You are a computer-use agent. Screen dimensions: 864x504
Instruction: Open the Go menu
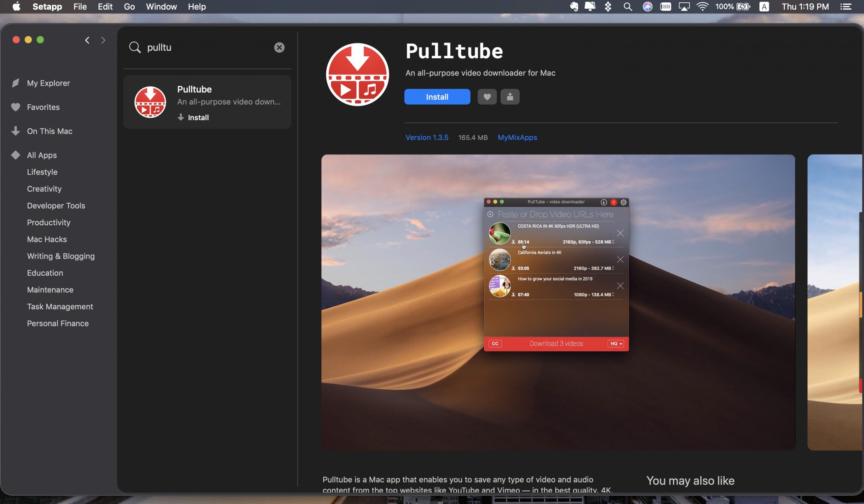click(129, 6)
